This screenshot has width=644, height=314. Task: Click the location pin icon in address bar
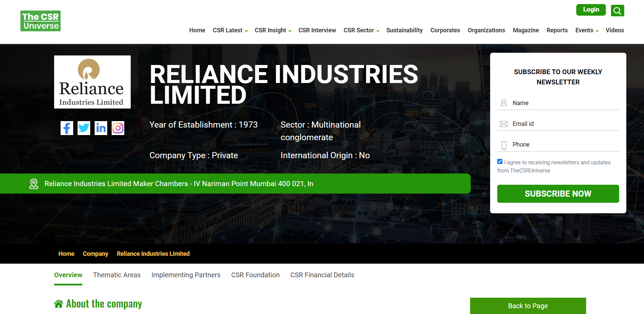click(x=34, y=184)
